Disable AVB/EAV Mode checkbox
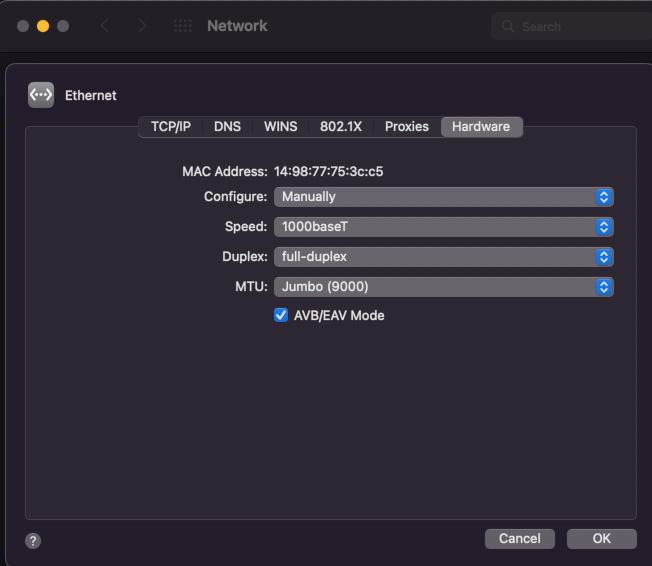652x566 pixels. click(x=281, y=315)
